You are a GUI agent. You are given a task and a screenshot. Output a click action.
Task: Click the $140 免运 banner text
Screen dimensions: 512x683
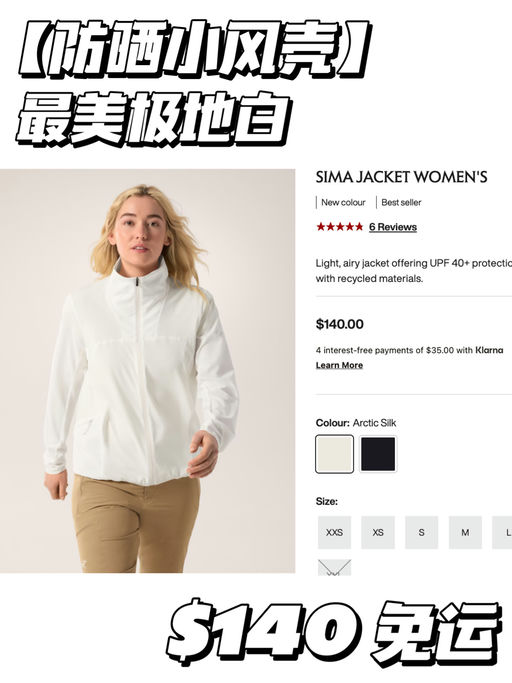coord(333,632)
